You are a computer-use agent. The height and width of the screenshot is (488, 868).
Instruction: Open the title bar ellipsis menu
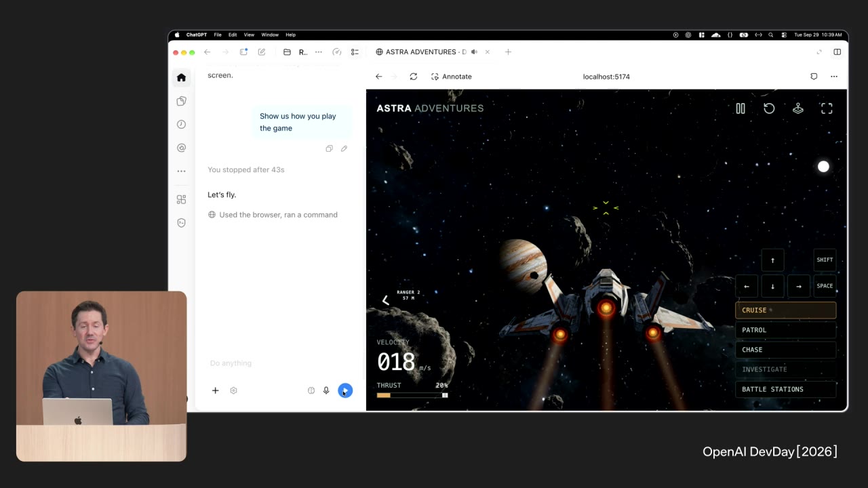(x=319, y=52)
